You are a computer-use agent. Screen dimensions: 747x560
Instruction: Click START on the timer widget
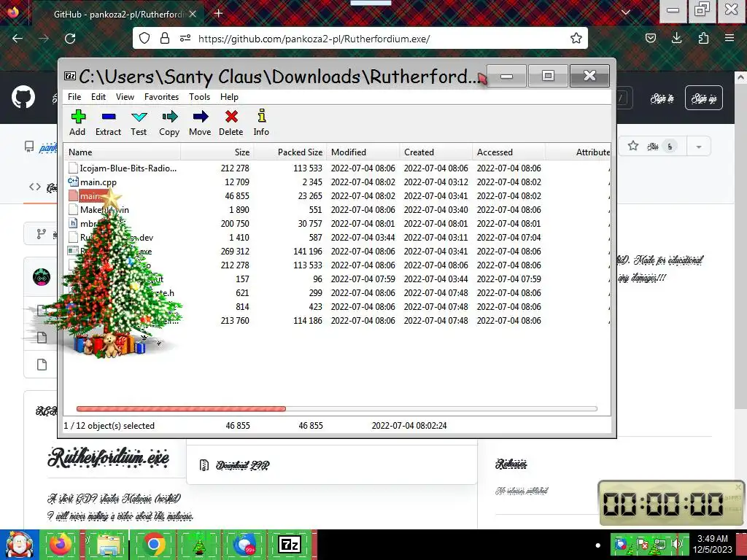[x=733, y=497]
